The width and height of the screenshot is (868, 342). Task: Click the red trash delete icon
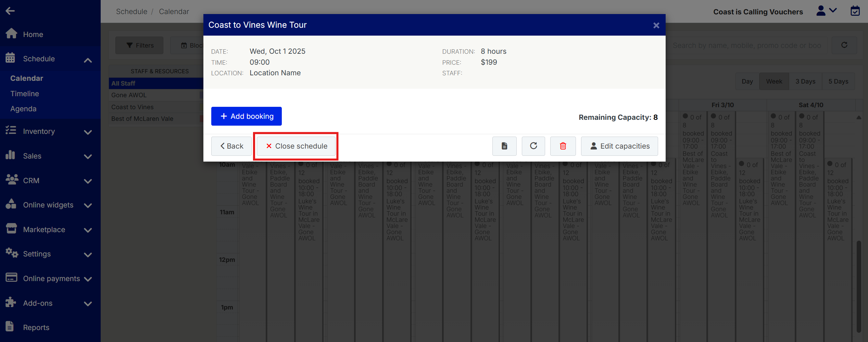(x=563, y=146)
